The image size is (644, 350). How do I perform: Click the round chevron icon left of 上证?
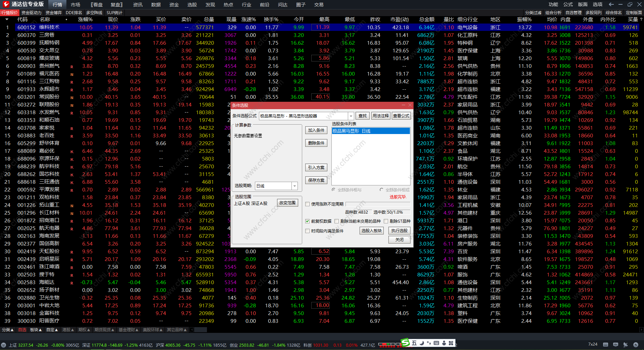[x=4, y=345]
